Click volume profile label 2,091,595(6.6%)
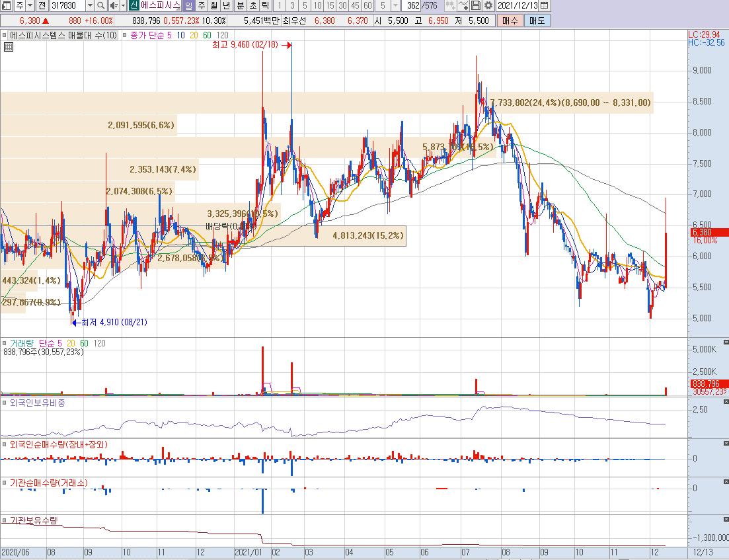Image resolution: width=729 pixels, height=560 pixels. pyautogui.click(x=141, y=125)
